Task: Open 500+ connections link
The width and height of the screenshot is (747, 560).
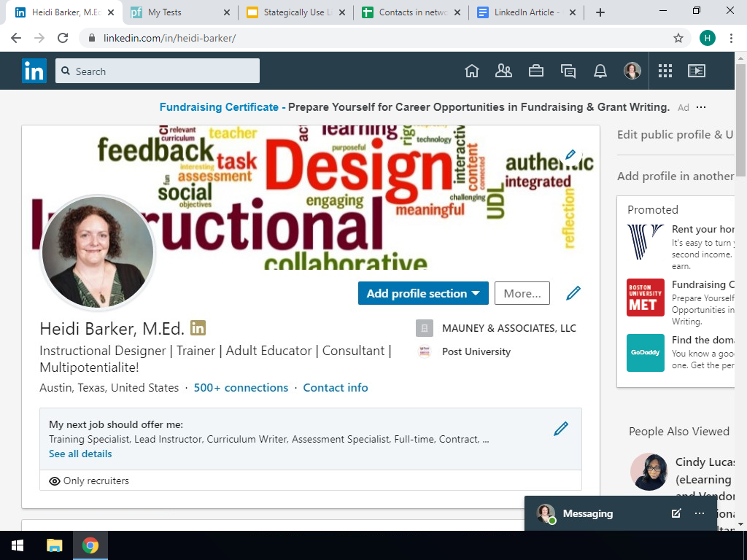Action: pyautogui.click(x=241, y=388)
